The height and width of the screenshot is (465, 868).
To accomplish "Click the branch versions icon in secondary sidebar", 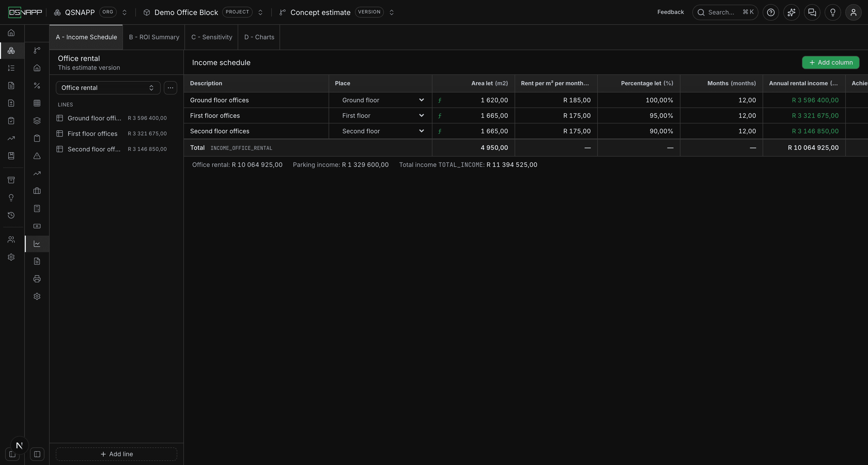I will point(37,50).
